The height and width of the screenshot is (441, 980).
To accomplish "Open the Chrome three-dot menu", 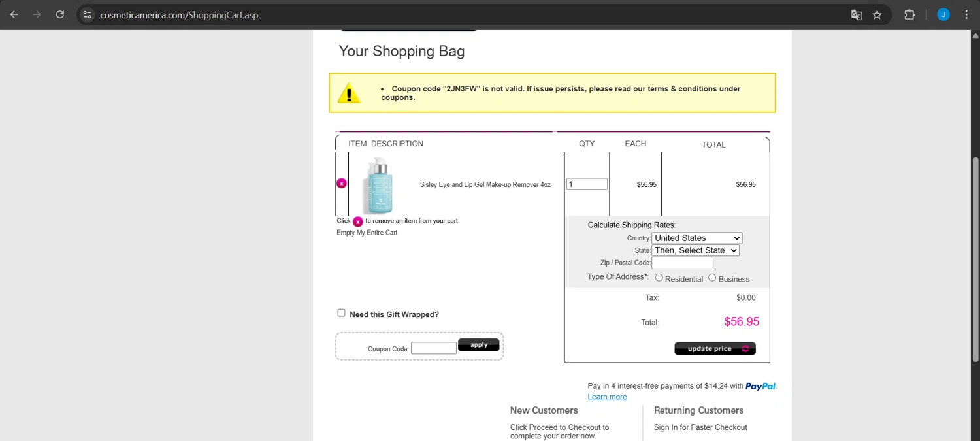I will (x=966, y=14).
